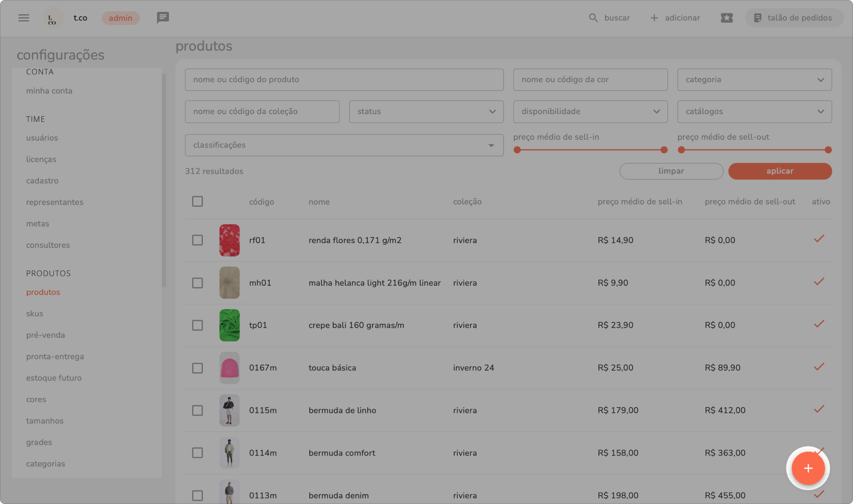853x504 pixels.
Task: Toggle active checkmark for renda flores product
Action: 819,239
